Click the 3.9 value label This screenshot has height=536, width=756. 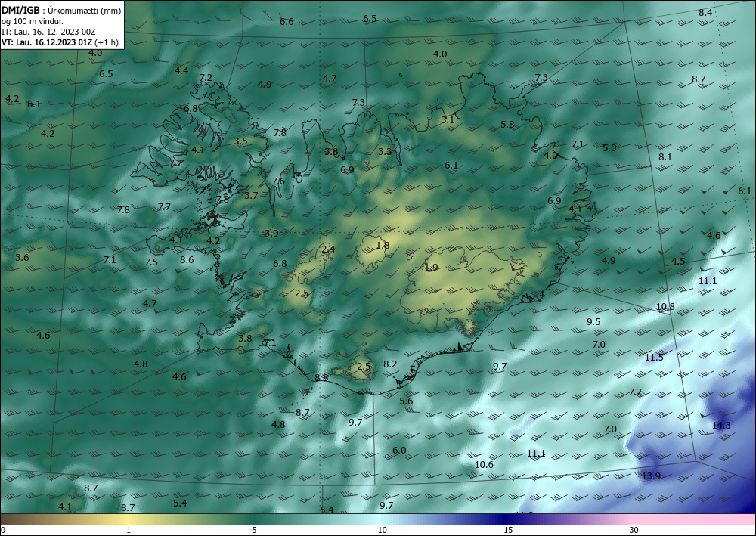271,234
